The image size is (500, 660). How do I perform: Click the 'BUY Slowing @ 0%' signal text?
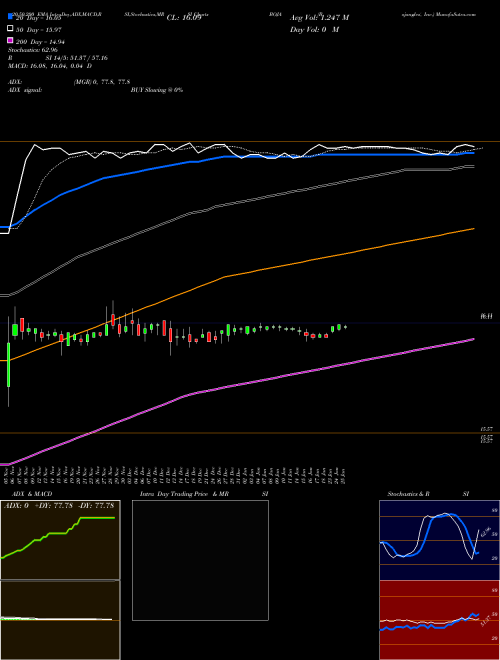(157, 90)
